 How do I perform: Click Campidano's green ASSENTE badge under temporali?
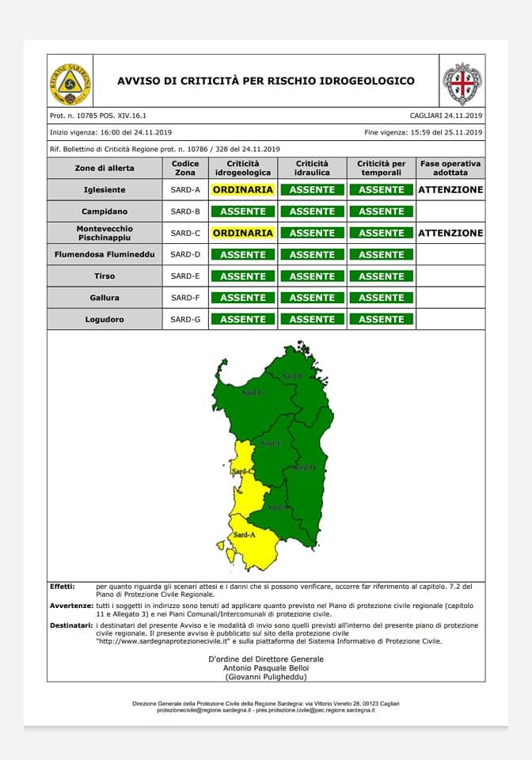pyautogui.click(x=381, y=211)
